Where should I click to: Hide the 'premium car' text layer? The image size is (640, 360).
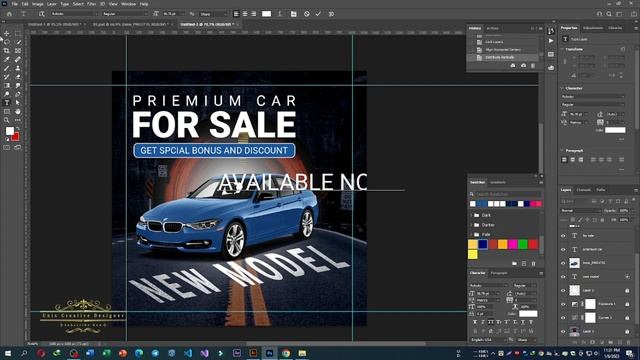(563, 249)
